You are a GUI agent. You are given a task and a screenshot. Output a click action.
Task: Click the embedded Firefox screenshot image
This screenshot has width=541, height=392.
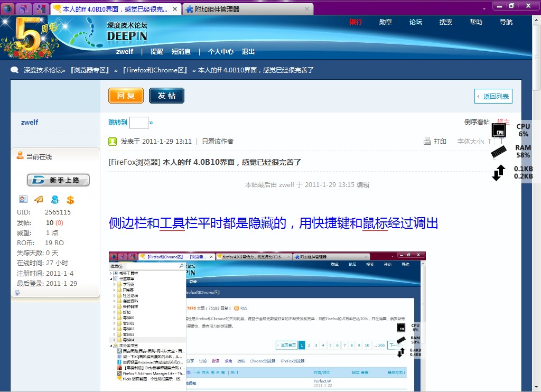click(267, 321)
